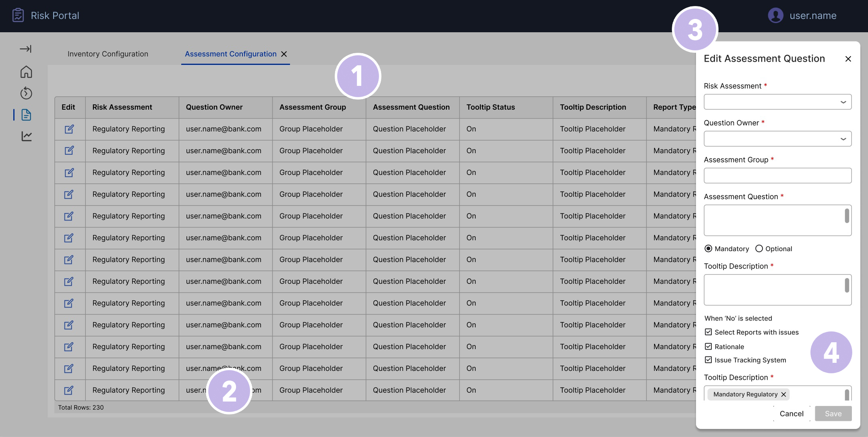Click the Total Rows: 230 status text
The height and width of the screenshot is (437, 868).
pos(81,408)
